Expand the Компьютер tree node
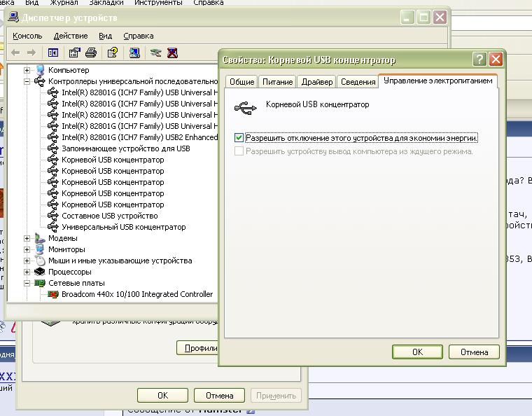Image resolution: width=532 pixels, height=416 pixels. [x=27, y=70]
